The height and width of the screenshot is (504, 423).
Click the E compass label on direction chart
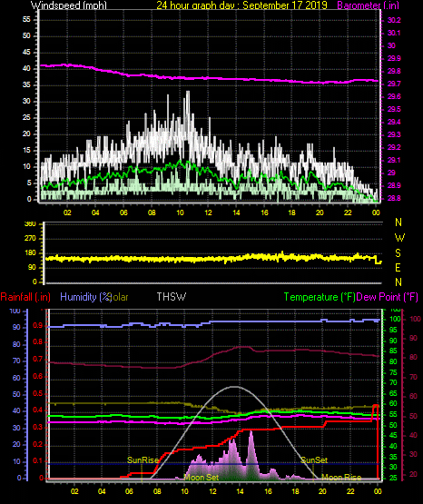(398, 267)
